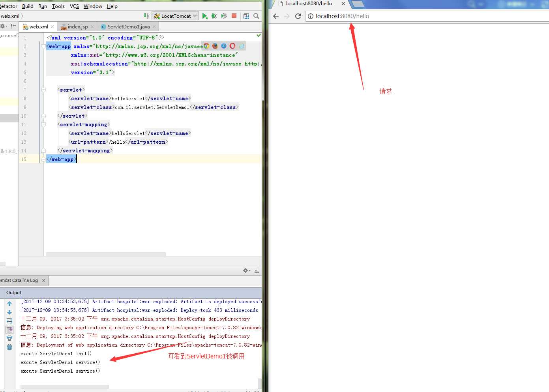Open Search Everywhere magnifier
Viewport: 549px width, 392px height.
click(x=256, y=16)
